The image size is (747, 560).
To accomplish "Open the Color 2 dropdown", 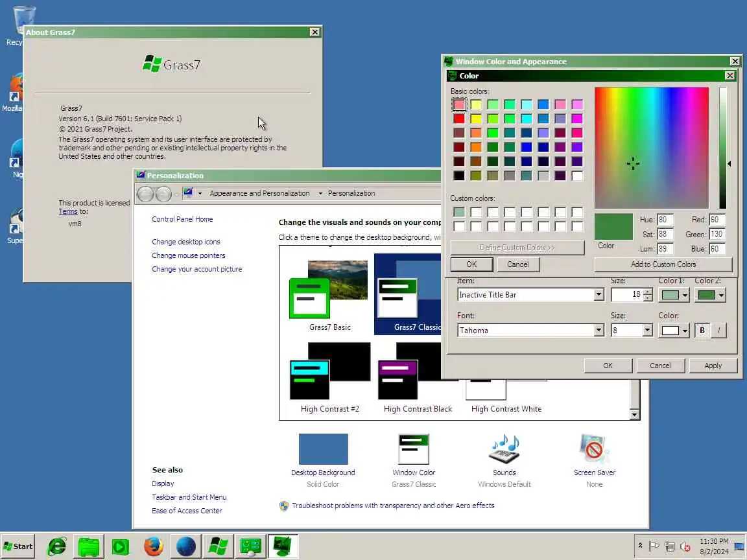I will (710, 296).
